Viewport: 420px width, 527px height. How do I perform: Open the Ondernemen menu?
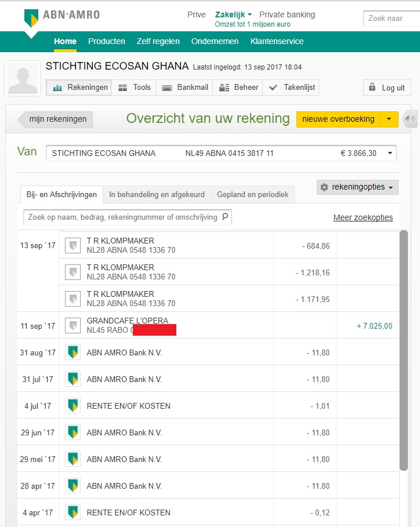click(215, 41)
